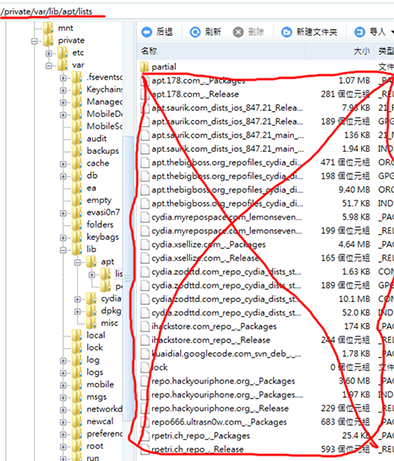Screen dimensions: 394x461
Task: Select the evasi0n7 folder in tree
Action: [x=103, y=212]
